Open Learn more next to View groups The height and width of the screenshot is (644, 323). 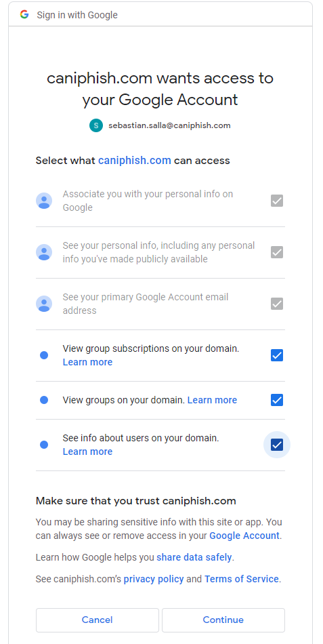coord(212,400)
